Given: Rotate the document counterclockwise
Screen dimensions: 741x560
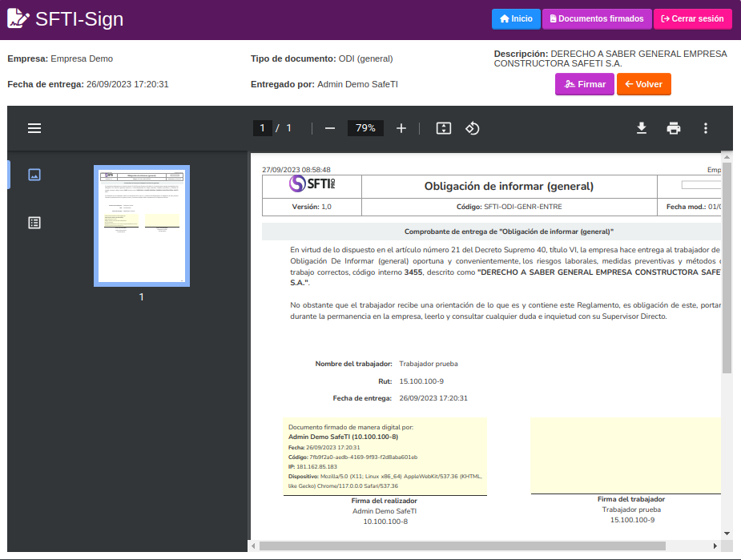Looking at the screenshot, I should 472,128.
